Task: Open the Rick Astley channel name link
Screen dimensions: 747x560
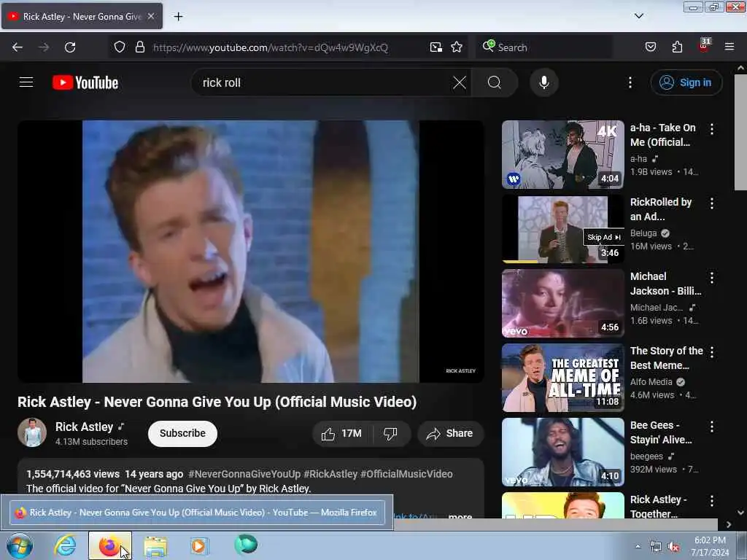Action: [x=85, y=427]
